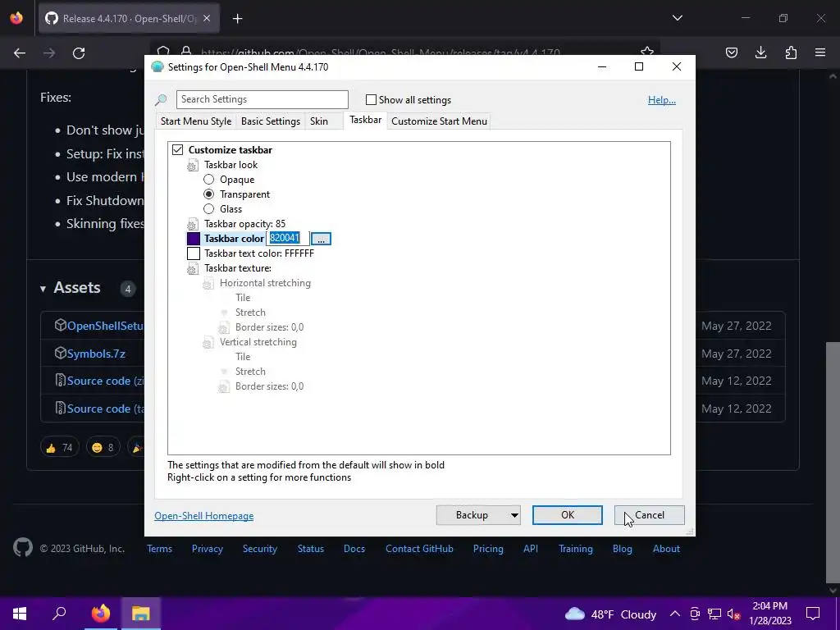Select the Taskbar texture setting
The image size is (840, 630).
point(238,268)
